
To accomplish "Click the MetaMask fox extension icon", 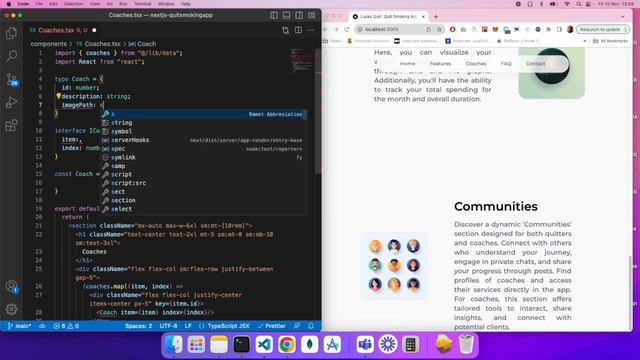I will click(x=495, y=29).
